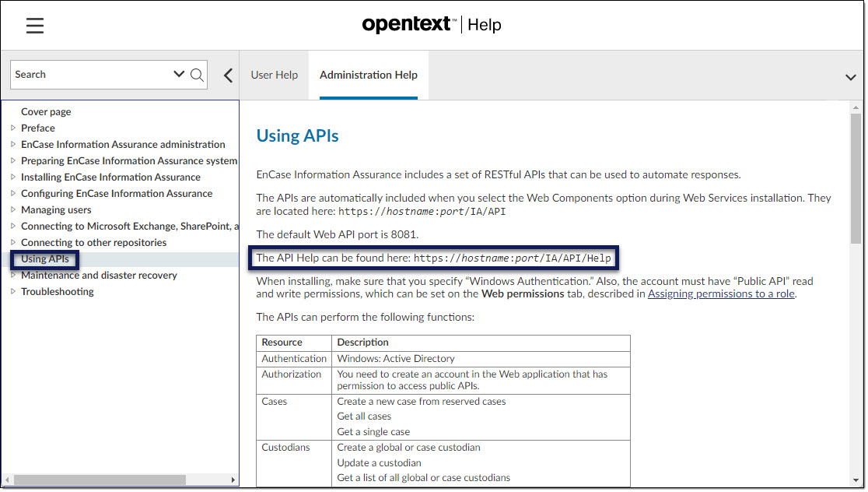Click the Custodians resource cell
The height and width of the screenshot is (492, 868).
(294, 463)
